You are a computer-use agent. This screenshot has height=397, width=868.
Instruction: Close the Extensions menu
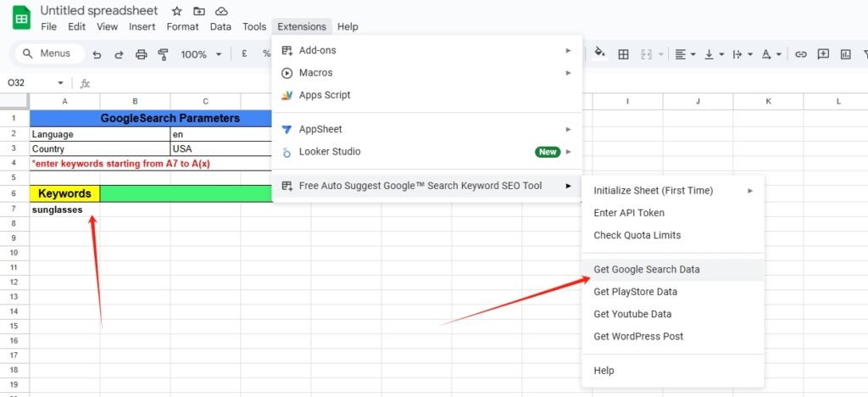[302, 26]
